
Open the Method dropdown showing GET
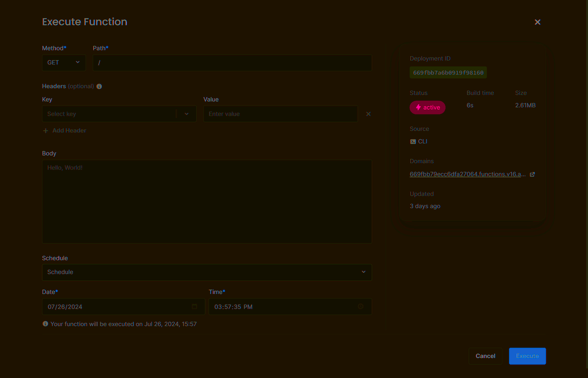click(x=63, y=62)
